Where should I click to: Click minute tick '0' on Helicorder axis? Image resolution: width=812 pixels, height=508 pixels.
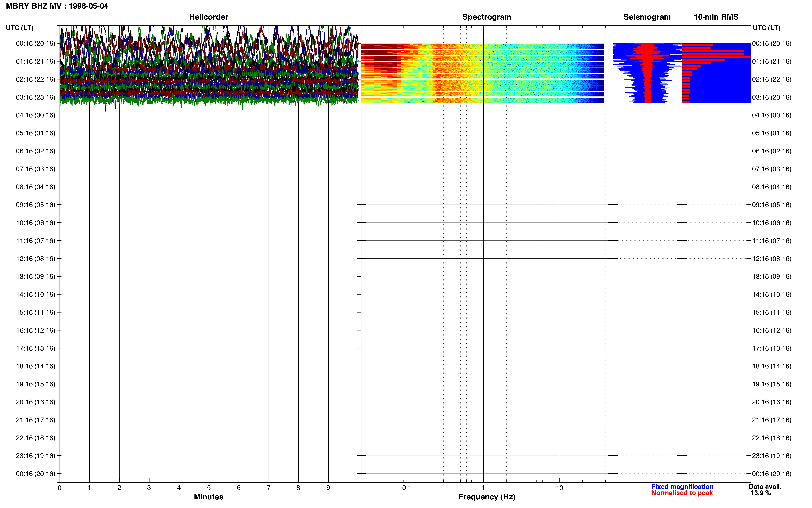pyautogui.click(x=59, y=488)
